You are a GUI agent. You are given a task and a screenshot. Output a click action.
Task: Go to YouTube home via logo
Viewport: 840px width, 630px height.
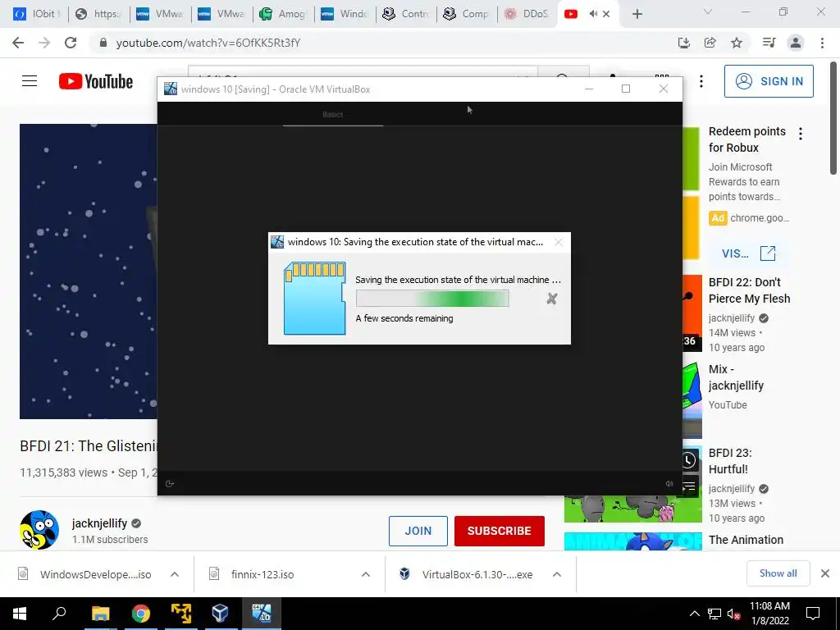(96, 81)
